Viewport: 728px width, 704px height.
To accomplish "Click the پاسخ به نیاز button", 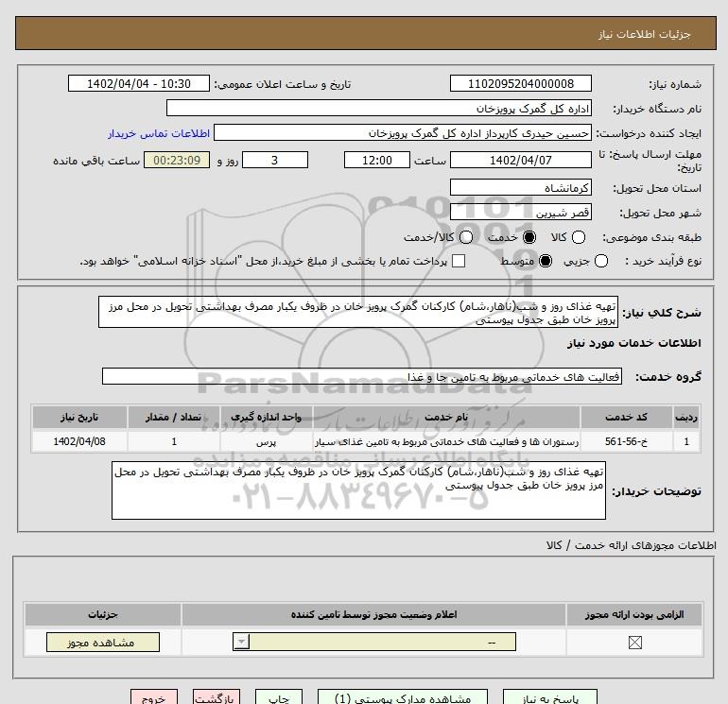I will pyautogui.click(x=550, y=697).
